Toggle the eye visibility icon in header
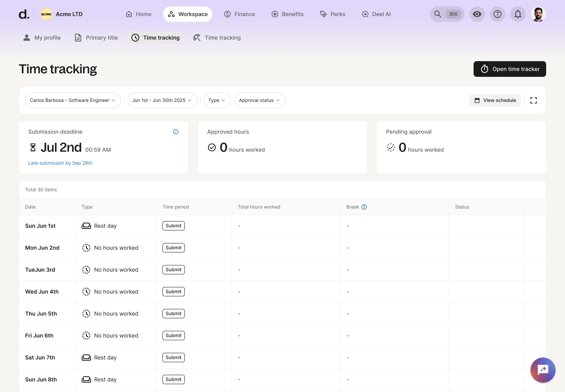The image size is (565, 392). [477, 14]
